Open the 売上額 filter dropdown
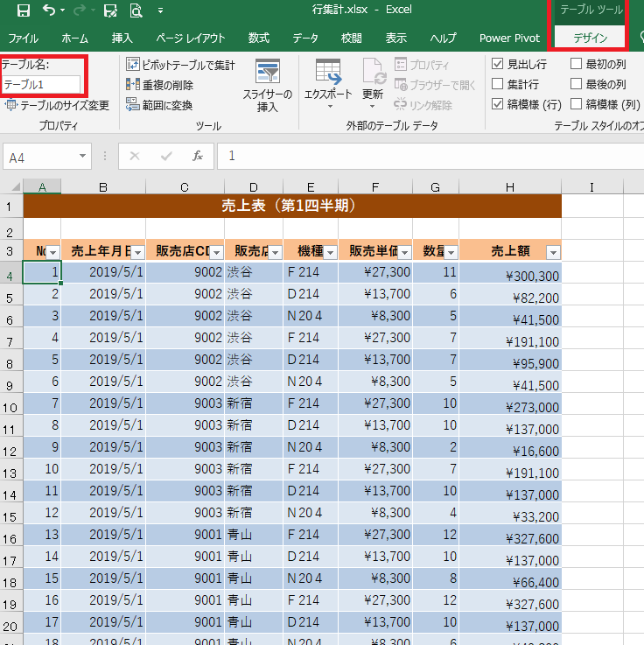Image resolution: width=644 pixels, height=645 pixels. click(x=553, y=252)
